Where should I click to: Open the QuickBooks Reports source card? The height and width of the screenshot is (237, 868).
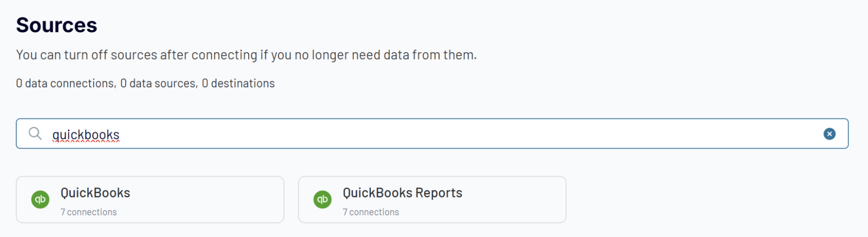click(432, 200)
